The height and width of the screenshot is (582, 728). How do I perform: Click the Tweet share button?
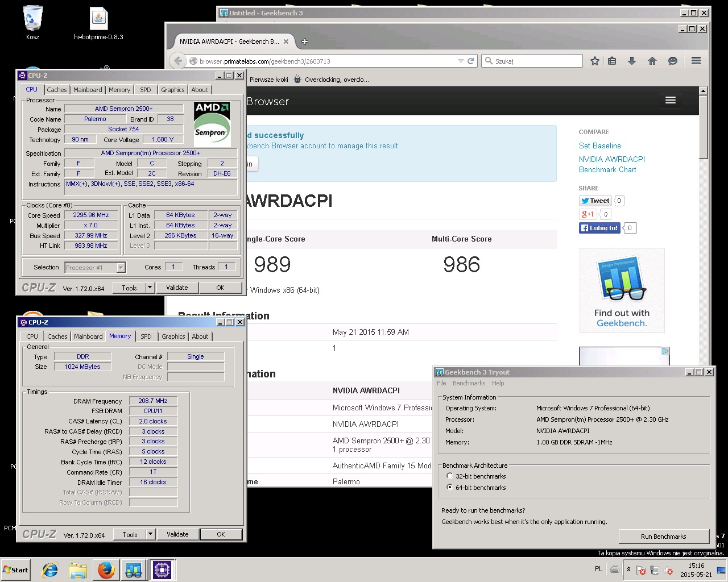tap(595, 201)
